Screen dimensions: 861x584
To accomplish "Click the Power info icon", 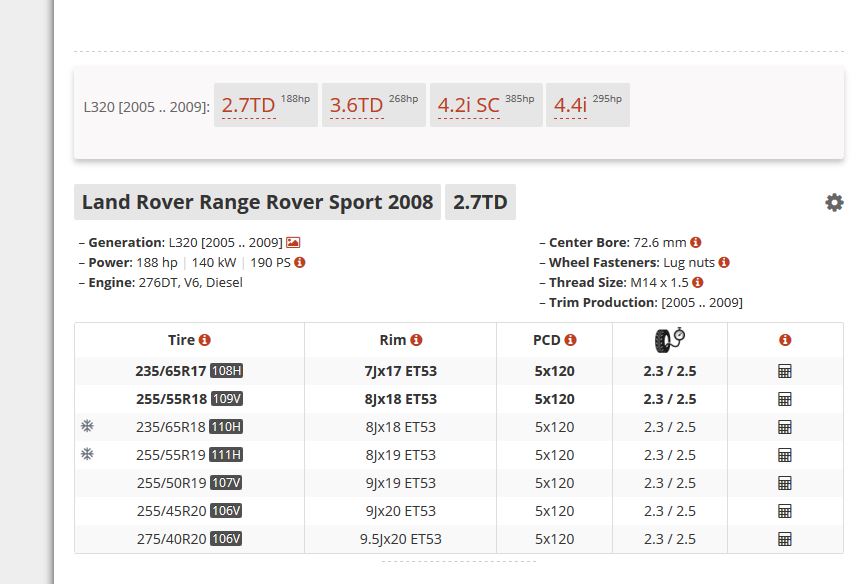I will [299, 263].
